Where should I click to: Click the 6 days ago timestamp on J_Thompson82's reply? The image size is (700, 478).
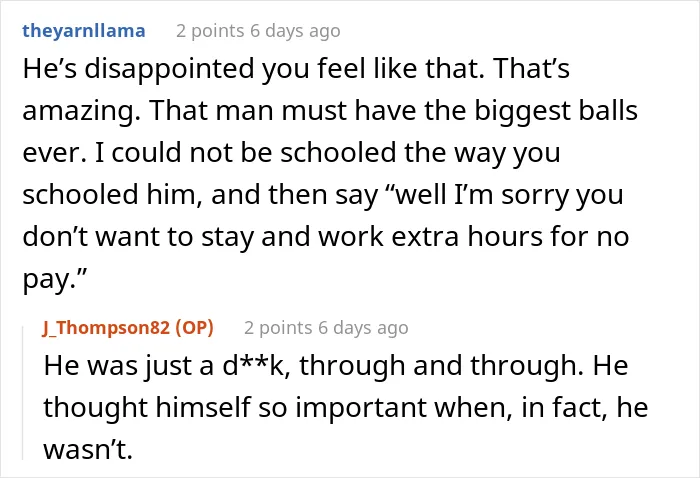(363, 328)
